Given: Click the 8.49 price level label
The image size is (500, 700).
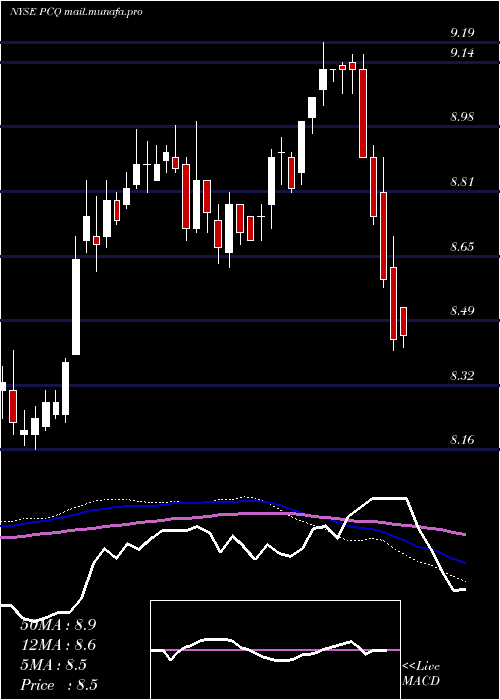Looking at the screenshot, I should point(462,311).
